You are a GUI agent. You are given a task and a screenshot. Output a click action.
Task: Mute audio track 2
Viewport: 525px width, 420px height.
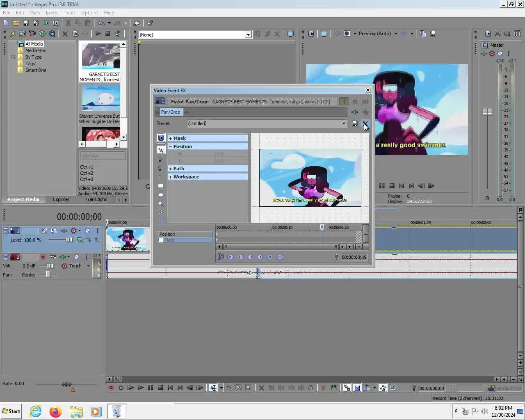76,257
